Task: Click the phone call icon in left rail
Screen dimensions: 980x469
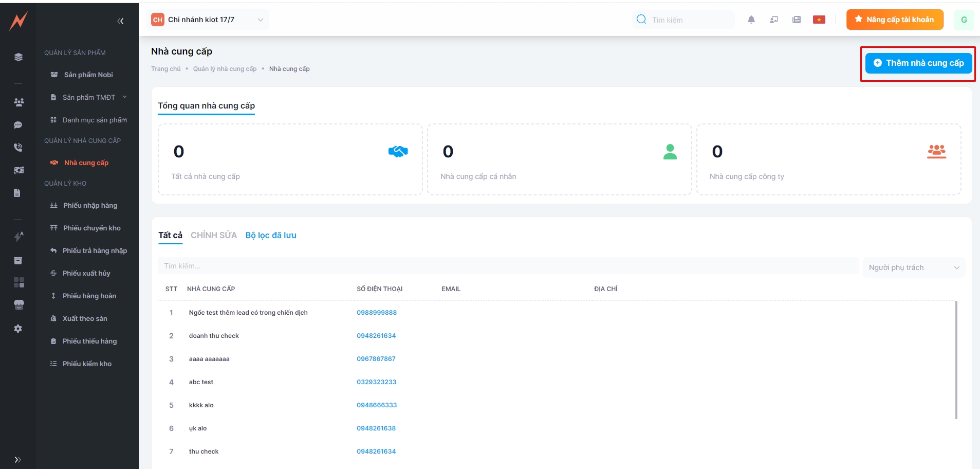Action: click(x=18, y=148)
